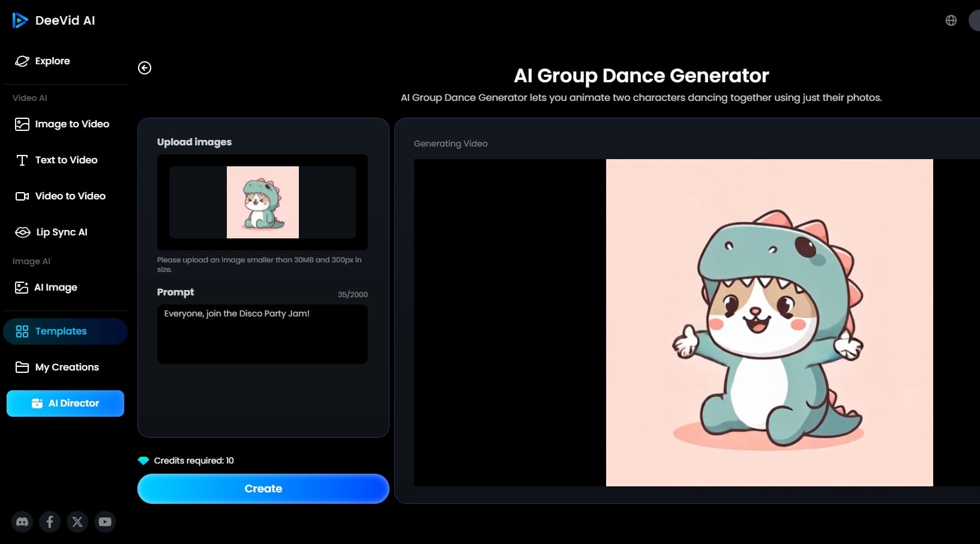Screen dimensions: 980x544
Task: Select Text to Video option
Action: (x=66, y=160)
